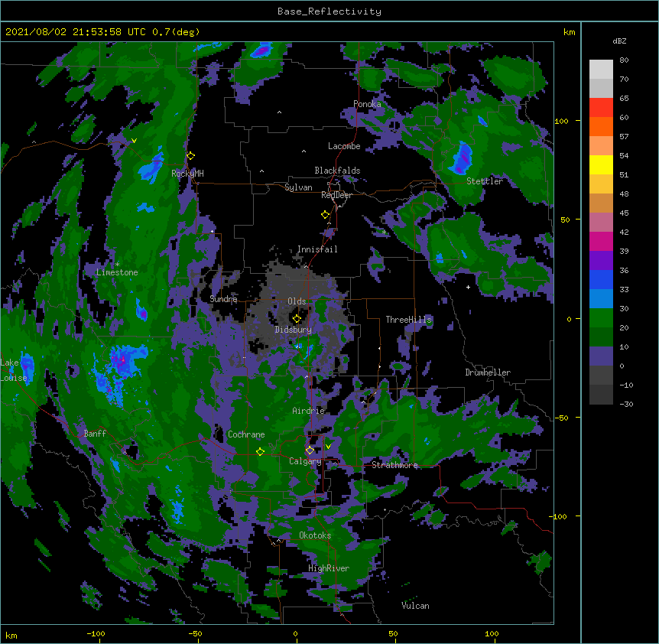Select the yellow V marker east of Calgary

click(x=328, y=447)
